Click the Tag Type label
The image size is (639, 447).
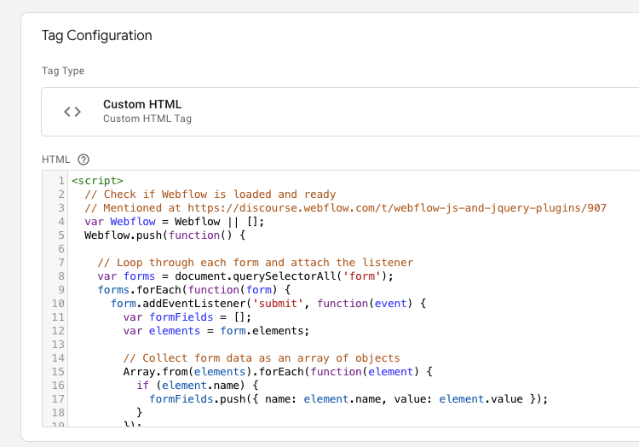(x=63, y=71)
